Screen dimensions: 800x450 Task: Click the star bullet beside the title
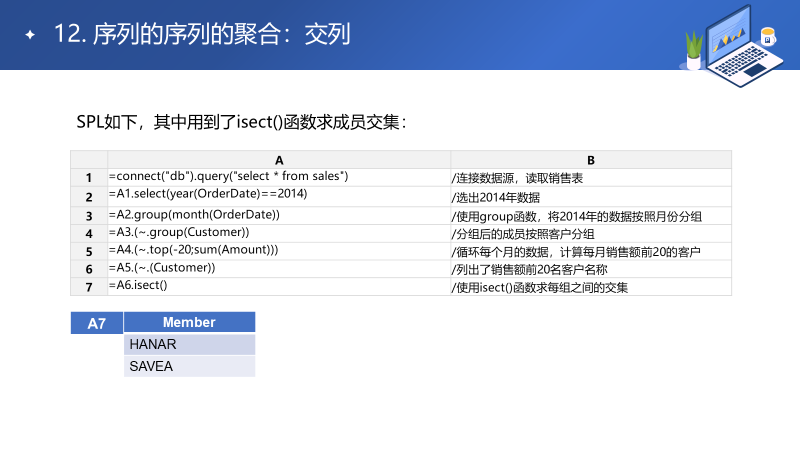point(30,35)
